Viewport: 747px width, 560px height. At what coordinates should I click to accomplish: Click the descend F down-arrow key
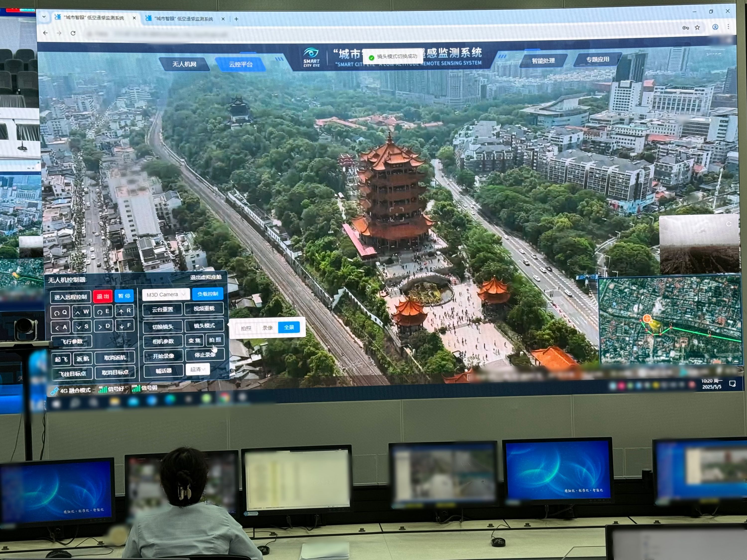(125, 326)
